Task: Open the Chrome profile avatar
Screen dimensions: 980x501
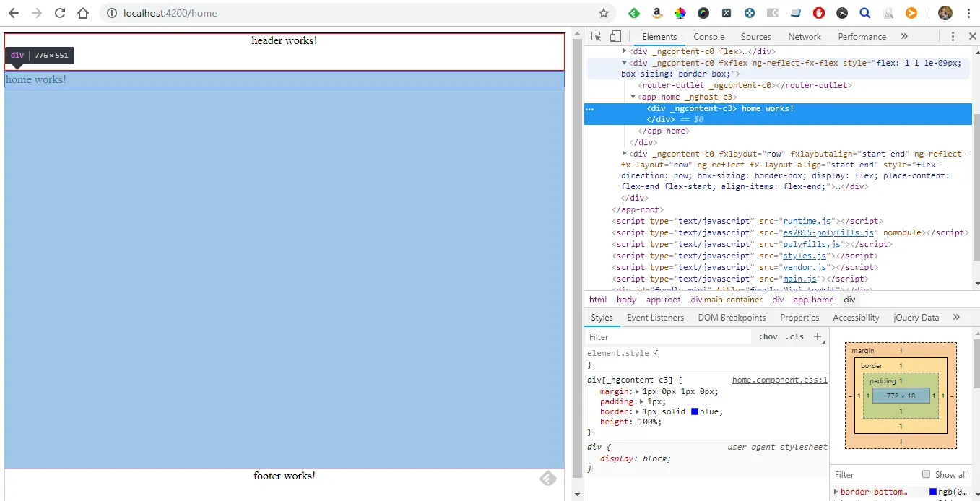Action: [x=945, y=13]
